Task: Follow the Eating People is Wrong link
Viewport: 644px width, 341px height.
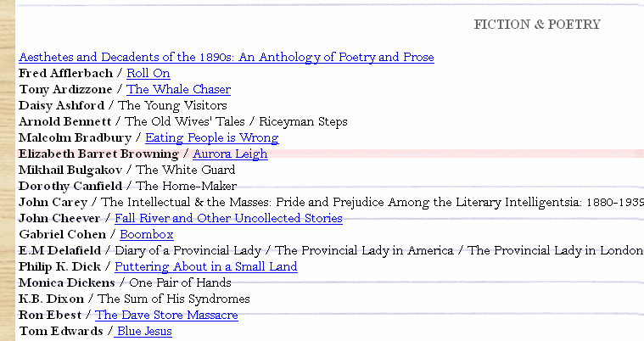Action: point(211,138)
